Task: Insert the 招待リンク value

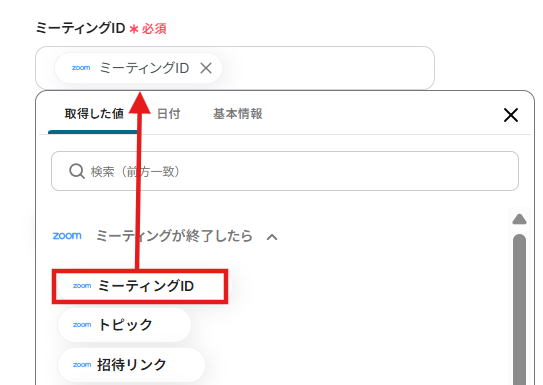Action: click(x=131, y=365)
